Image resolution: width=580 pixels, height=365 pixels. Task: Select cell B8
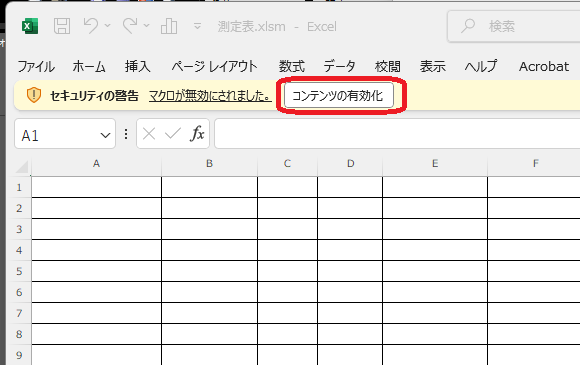[209, 334]
